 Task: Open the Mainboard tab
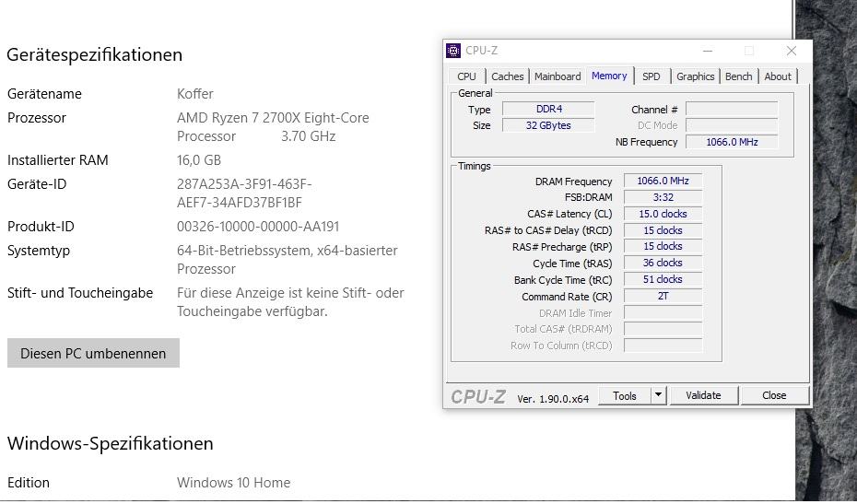tap(558, 76)
